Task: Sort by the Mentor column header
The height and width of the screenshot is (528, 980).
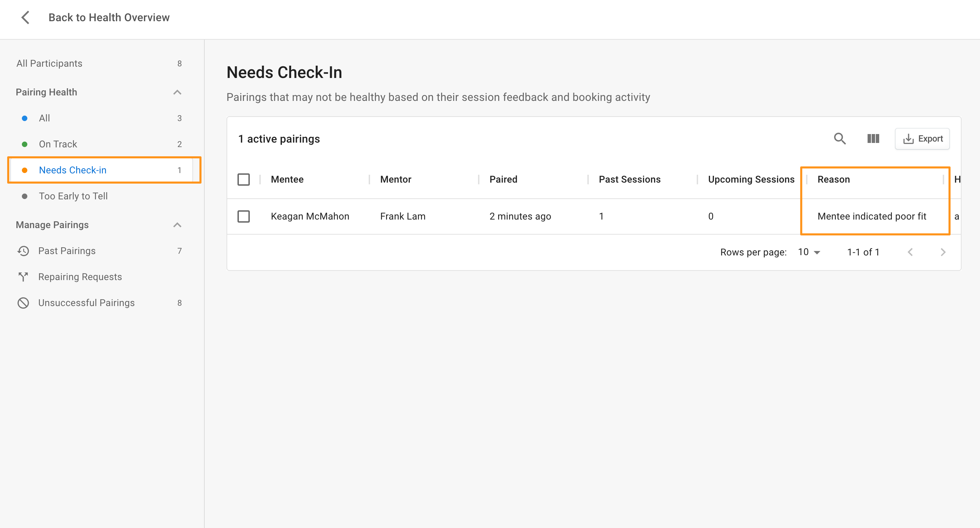Action: (396, 179)
